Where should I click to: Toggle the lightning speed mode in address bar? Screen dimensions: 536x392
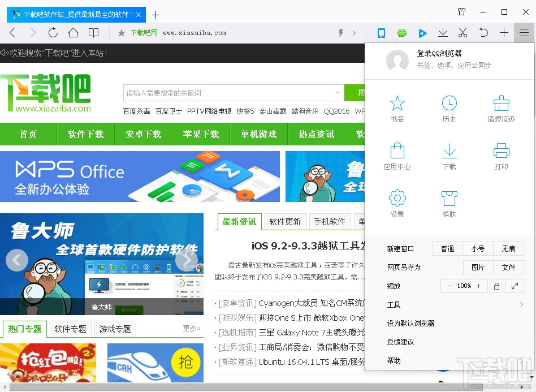point(340,33)
